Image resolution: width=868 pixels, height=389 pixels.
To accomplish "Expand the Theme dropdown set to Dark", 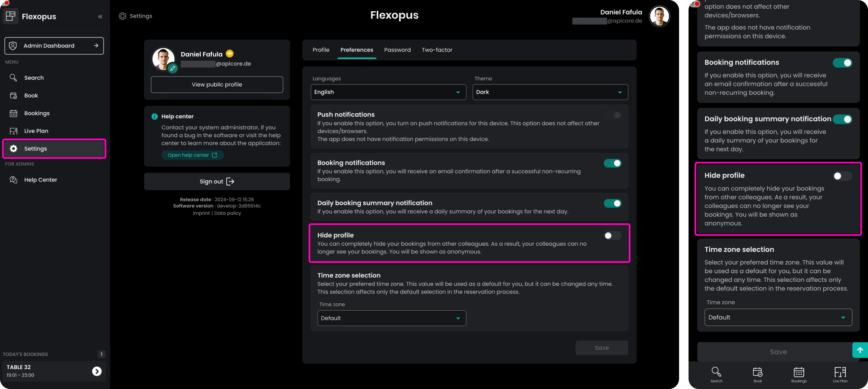I will (550, 92).
